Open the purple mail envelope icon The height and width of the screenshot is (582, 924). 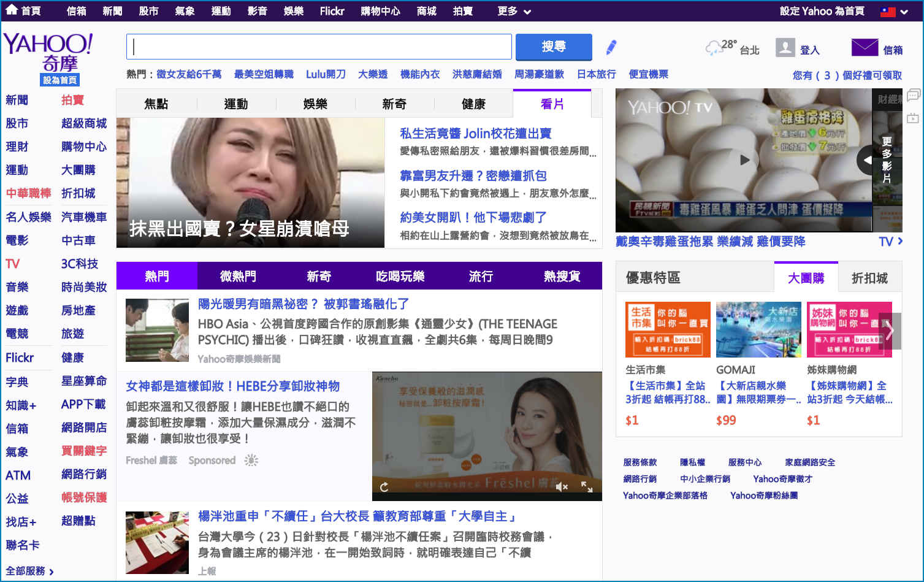tap(865, 47)
